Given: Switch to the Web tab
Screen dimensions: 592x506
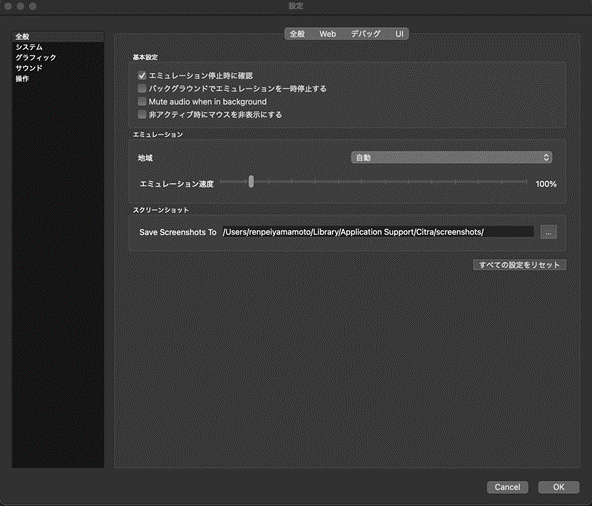Looking at the screenshot, I should [x=327, y=34].
